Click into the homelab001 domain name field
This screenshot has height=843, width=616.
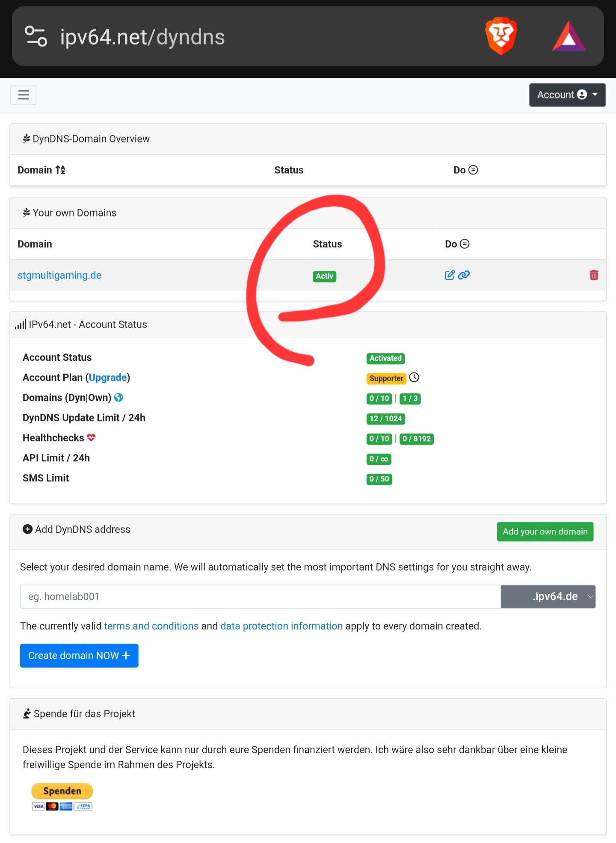tap(260, 597)
